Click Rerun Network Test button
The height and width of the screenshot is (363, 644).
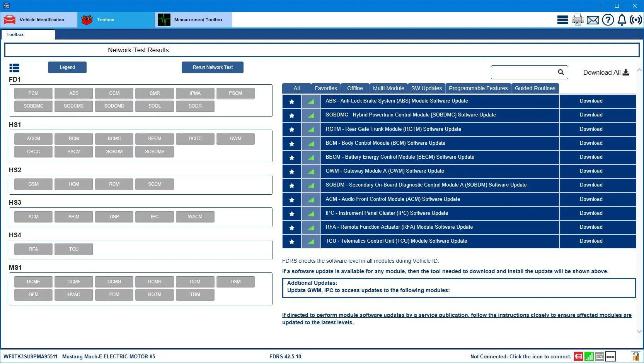[213, 67]
